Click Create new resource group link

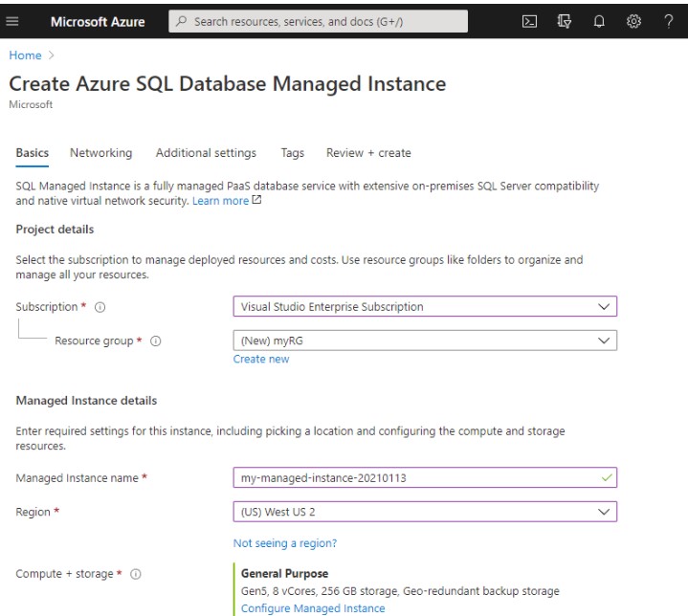coord(261,359)
